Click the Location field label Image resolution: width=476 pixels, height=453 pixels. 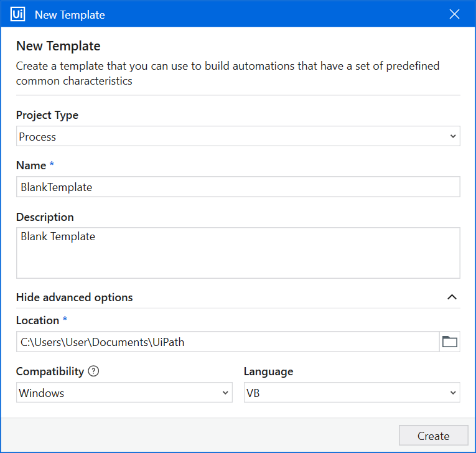pyautogui.click(x=37, y=320)
